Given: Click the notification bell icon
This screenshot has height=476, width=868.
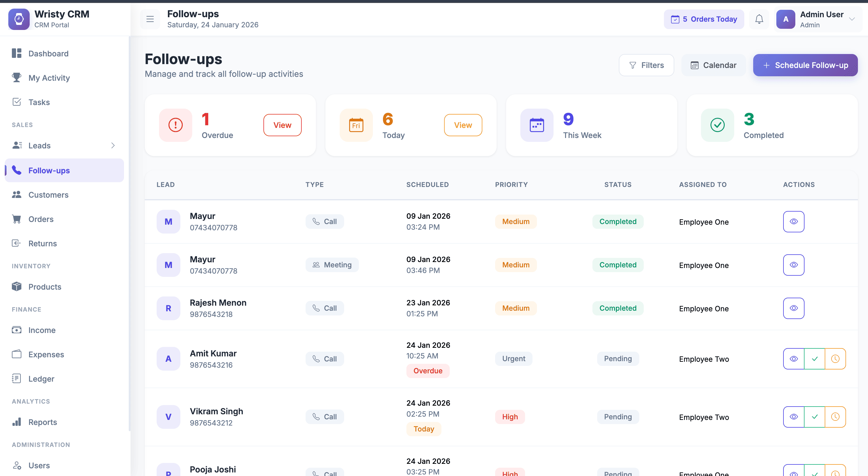Looking at the screenshot, I should [x=759, y=19].
